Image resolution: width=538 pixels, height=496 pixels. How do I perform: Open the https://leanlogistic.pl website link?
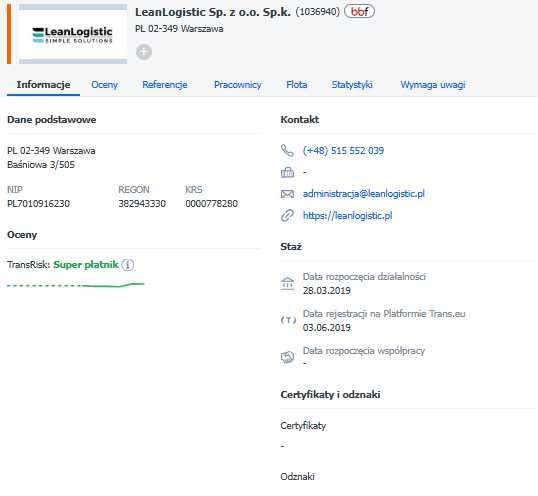pos(347,216)
